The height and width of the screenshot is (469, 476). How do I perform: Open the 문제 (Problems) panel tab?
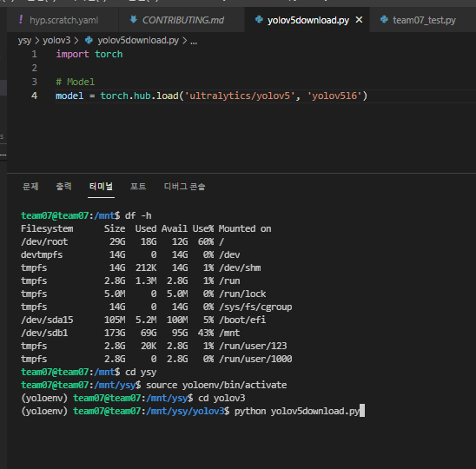click(30, 186)
